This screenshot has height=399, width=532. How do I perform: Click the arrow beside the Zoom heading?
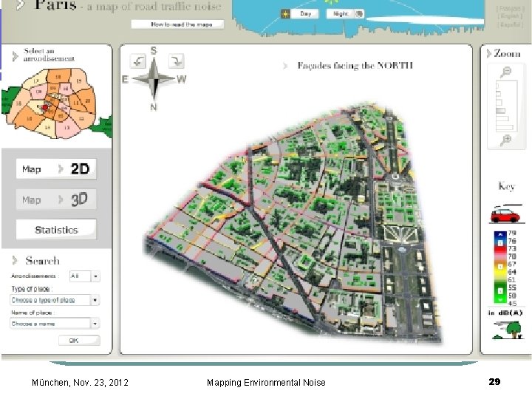click(x=488, y=53)
